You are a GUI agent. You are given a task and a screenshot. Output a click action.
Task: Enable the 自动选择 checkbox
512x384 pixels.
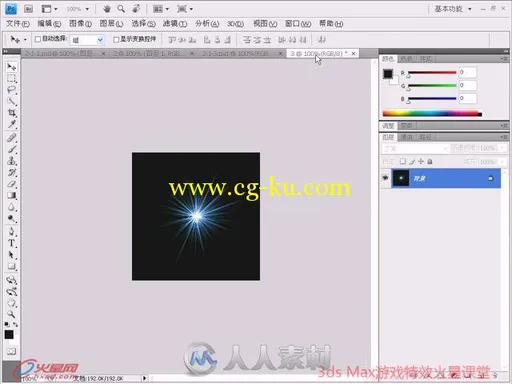click(x=38, y=39)
